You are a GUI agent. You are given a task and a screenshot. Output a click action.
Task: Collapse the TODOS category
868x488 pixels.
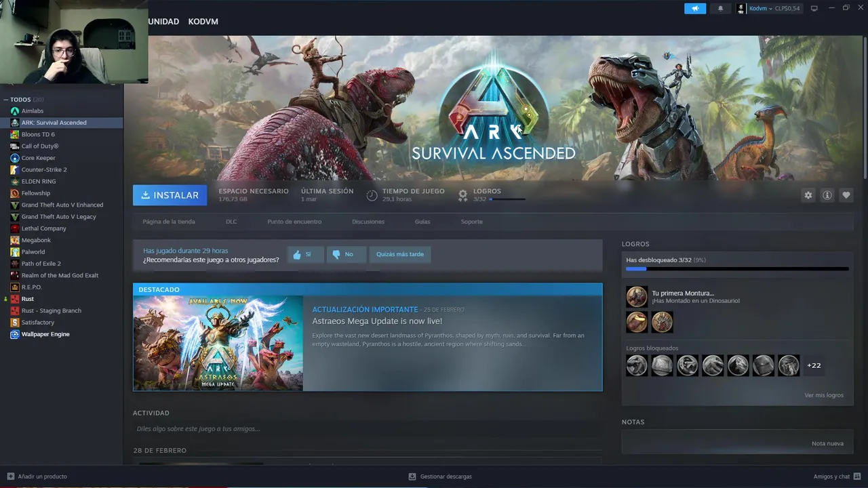pyautogui.click(x=5, y=100)
